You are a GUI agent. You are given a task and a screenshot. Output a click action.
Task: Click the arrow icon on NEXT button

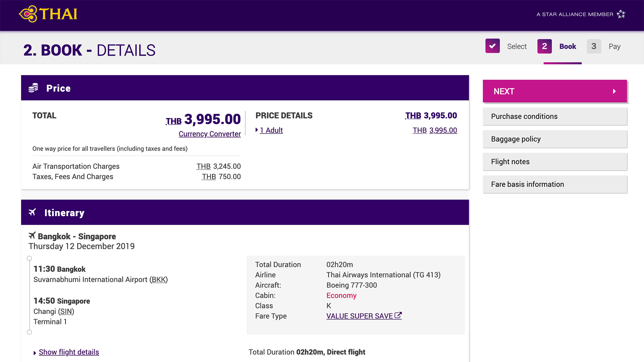(614, 91)
